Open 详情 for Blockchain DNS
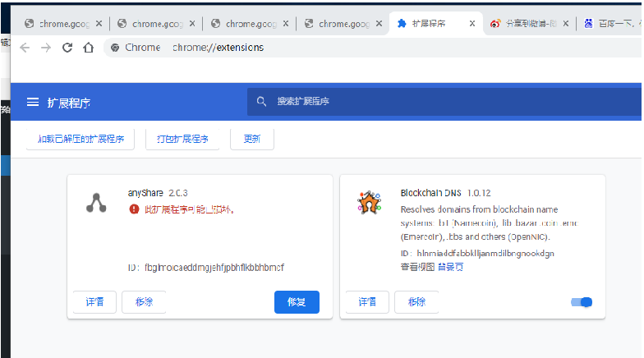The height and width of the screenshot is (358, 644). point(367,302)
